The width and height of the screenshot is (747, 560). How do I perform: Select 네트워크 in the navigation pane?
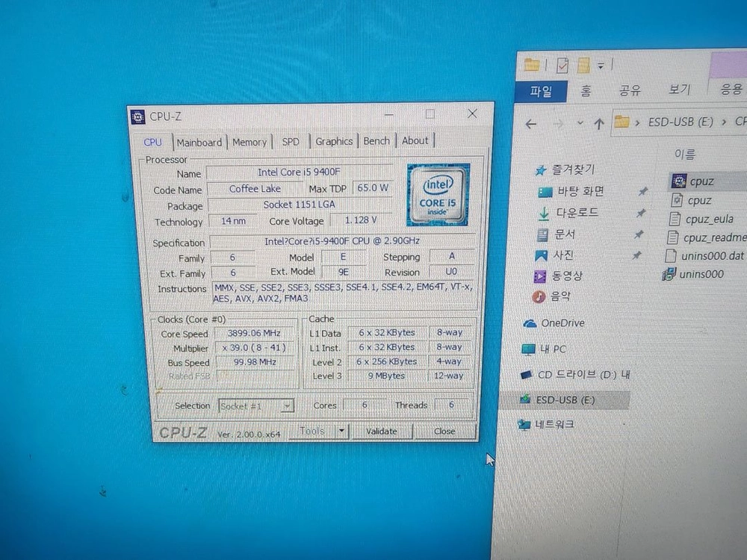(x=546, y=424)
